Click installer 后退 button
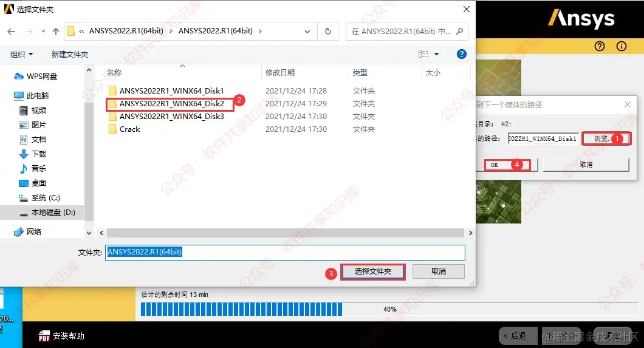Screen dimensions: 644x348 point(518,336)
